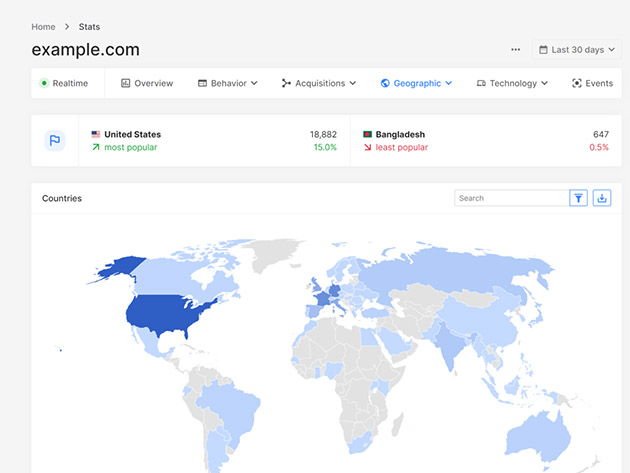The height and width of the screenshot is (473, 630).
Task: Click the Stats breadcrumb item
Action: 89,27
